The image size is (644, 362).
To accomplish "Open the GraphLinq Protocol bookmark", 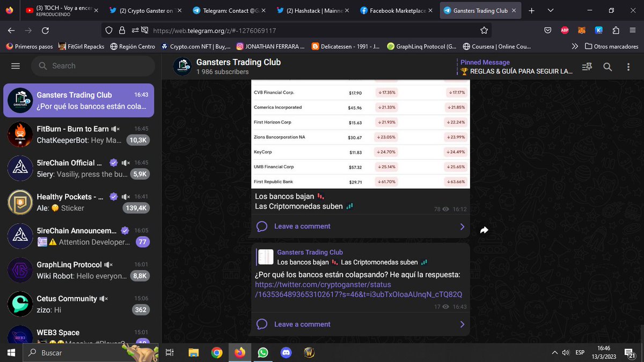I will [x=423, y=47].
